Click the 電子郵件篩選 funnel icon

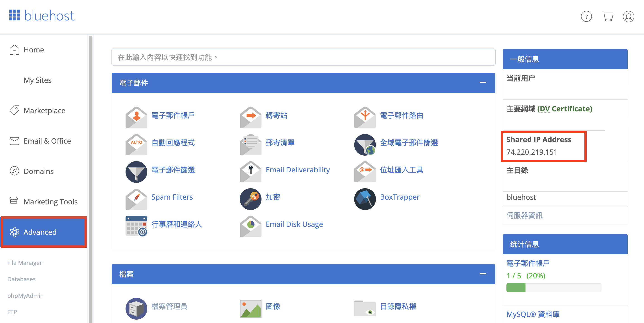point(136,172)
